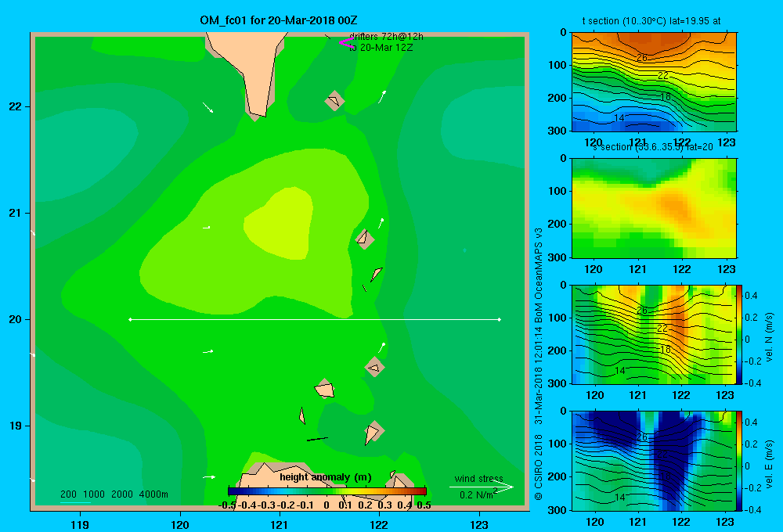Click latitude label 19 on main map
783x532 pixels.
16,426
